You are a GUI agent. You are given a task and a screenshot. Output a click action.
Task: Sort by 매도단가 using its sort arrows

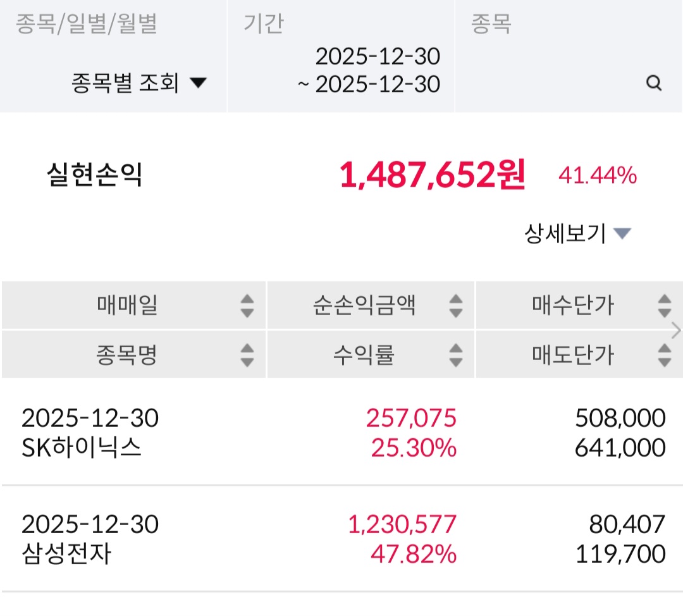(664, 355)
